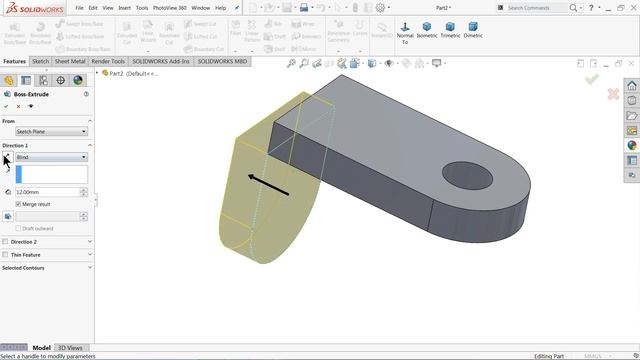Image resolution: width=640 pixels, height=360 pixels.
Task: Open the Help question mark in title bar
Action: pos(591,8)
